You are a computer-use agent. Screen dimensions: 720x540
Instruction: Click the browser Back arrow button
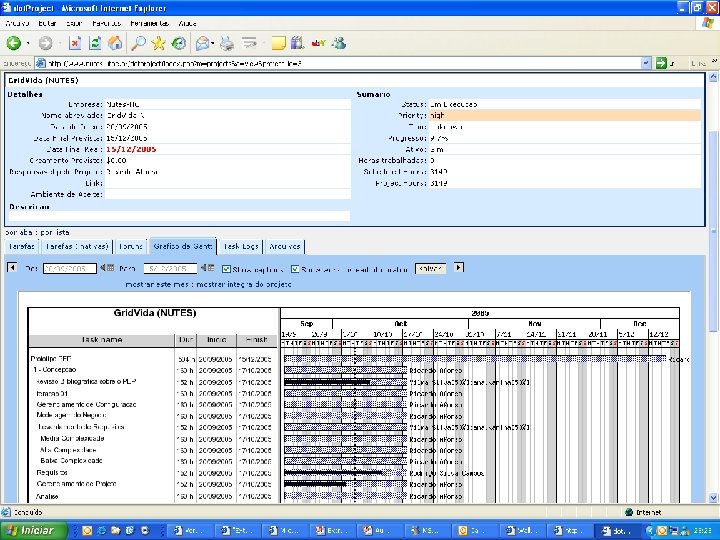(14, 43)
